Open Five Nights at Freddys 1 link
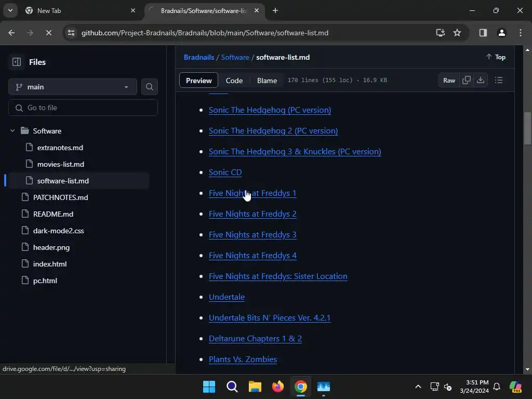Viewport: 532px width, 399px height. (252, 193)
